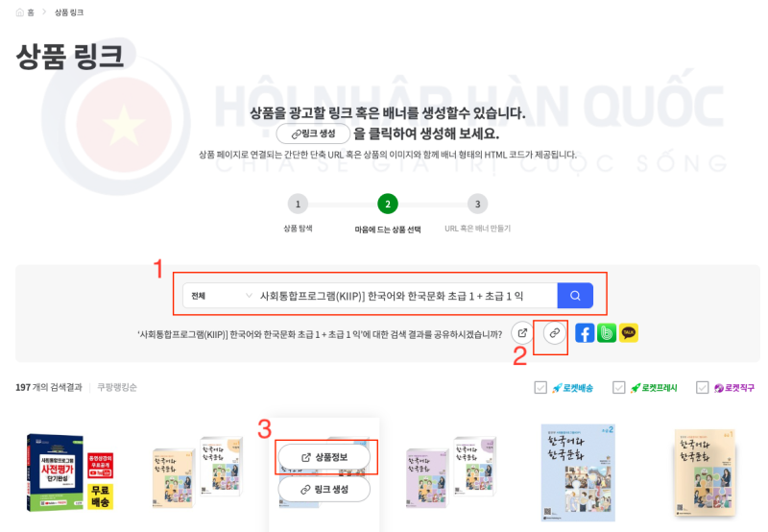
Task: Click the 링크 생성 button below 상품정보
Action: coord(324,489)
